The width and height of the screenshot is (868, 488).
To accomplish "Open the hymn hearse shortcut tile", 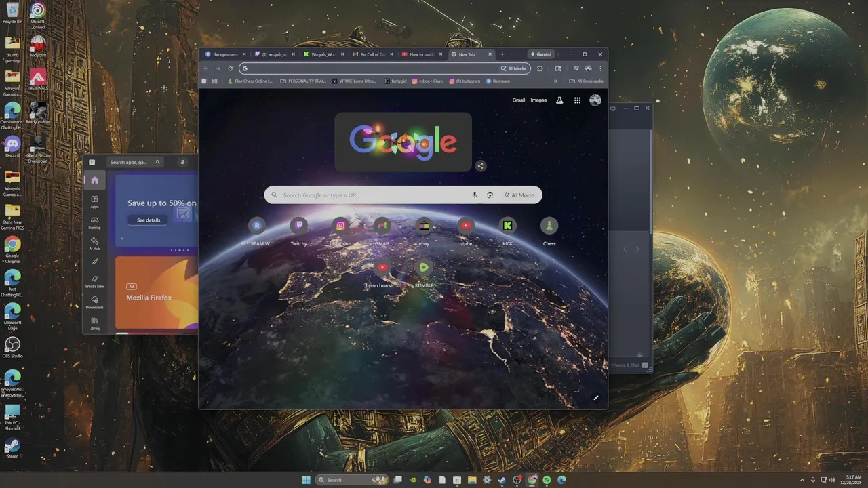I will click(x=382, y=273).
